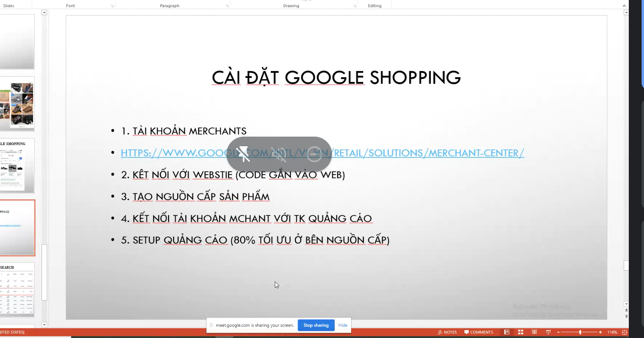The width and height of the screenshot is (644, 338).
Task: Click the bullet '1. TÀI KHOẢN MERCHANTS'
Action: [x=184, y=131]
